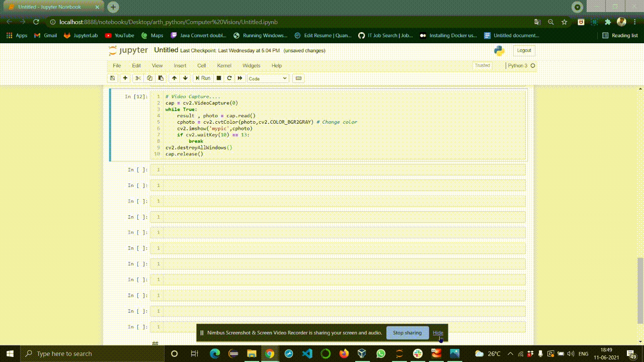Click the Python 3 kernel name
The width and height of the screenshot is (644, 362).
coord(518,66)
